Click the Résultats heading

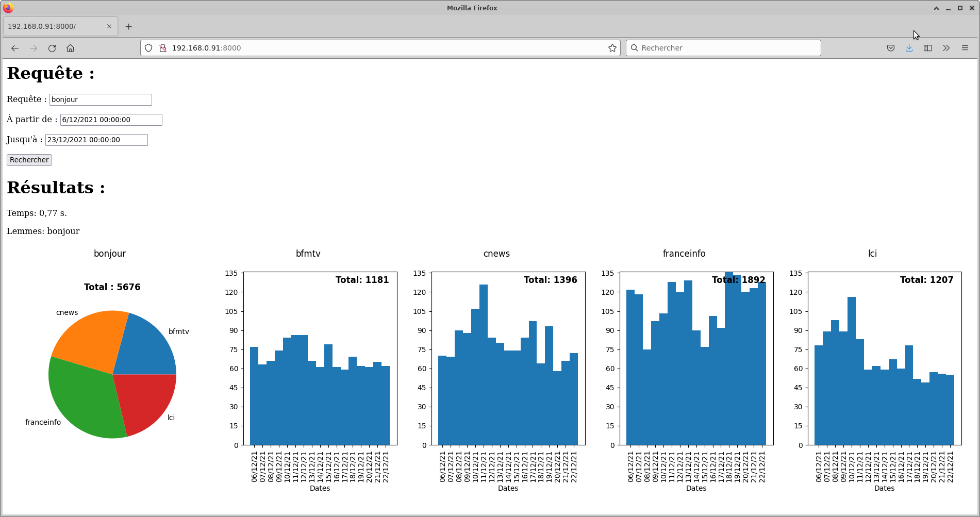(x=56, y=188)
